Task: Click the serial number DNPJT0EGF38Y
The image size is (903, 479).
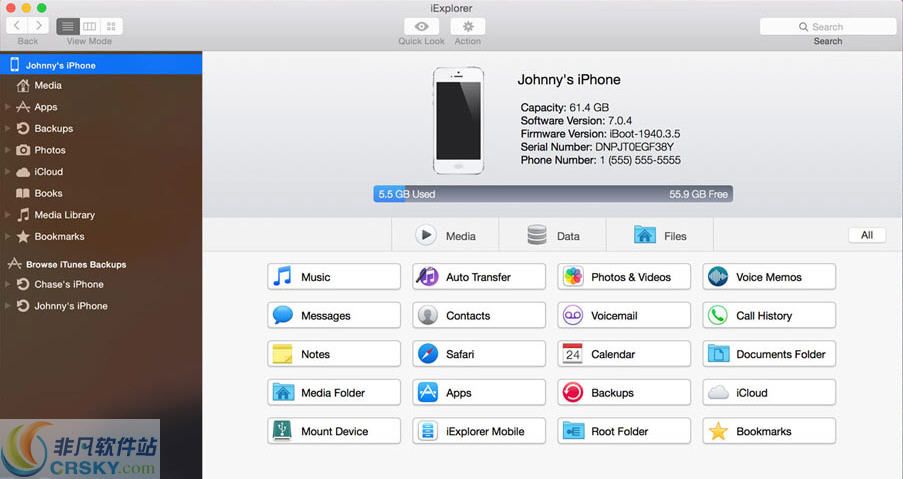Action: point(634,147)
